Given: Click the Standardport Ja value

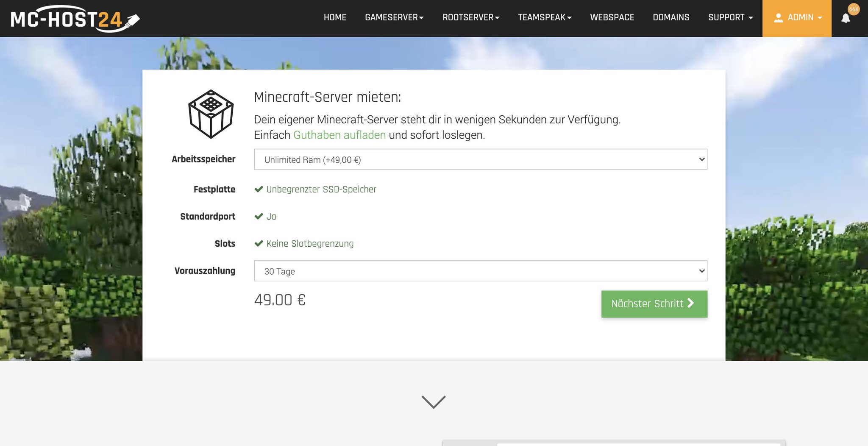Looking at the screenshot, I should tap(271, 217).
